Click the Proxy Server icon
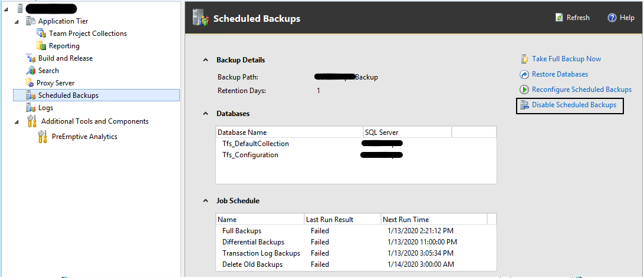 tap(30, 83)
